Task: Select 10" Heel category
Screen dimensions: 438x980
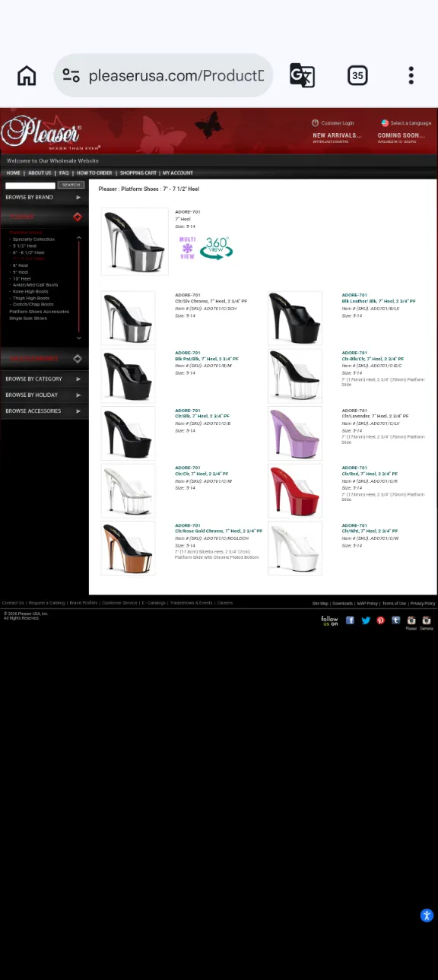Action: (21, 278)
